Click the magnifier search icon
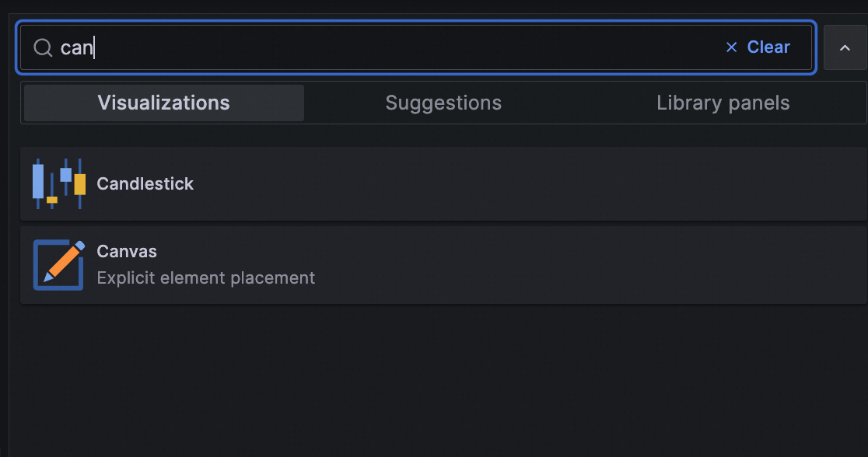Image resolution: width=868 pixels, height=457 pixels. [43, 47]
